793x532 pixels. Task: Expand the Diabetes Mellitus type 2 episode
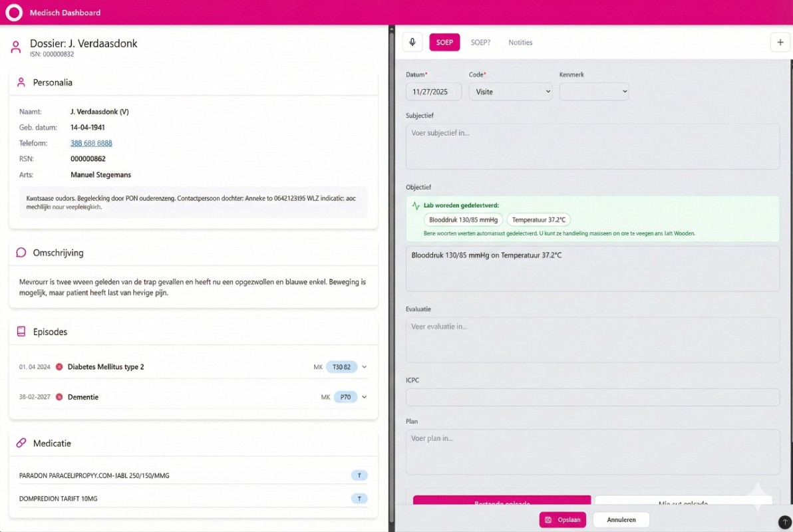click(365, 367)
